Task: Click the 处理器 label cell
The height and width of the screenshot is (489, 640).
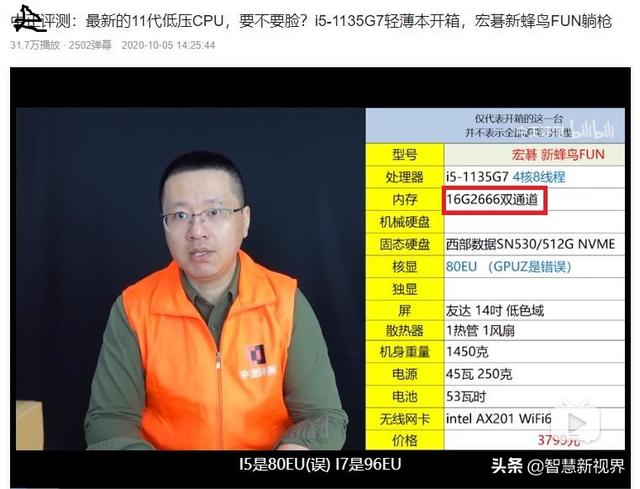Action: 404,177
